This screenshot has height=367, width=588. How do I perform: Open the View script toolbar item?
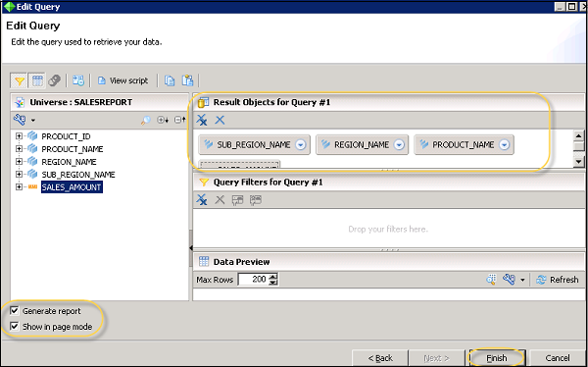pos(123,80)
